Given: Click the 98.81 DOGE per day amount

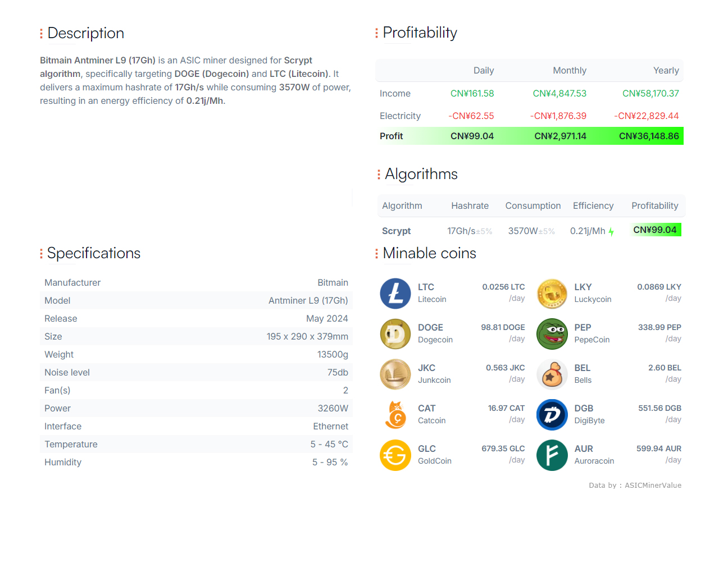Looking at the screenshot, I should (503, 327).
